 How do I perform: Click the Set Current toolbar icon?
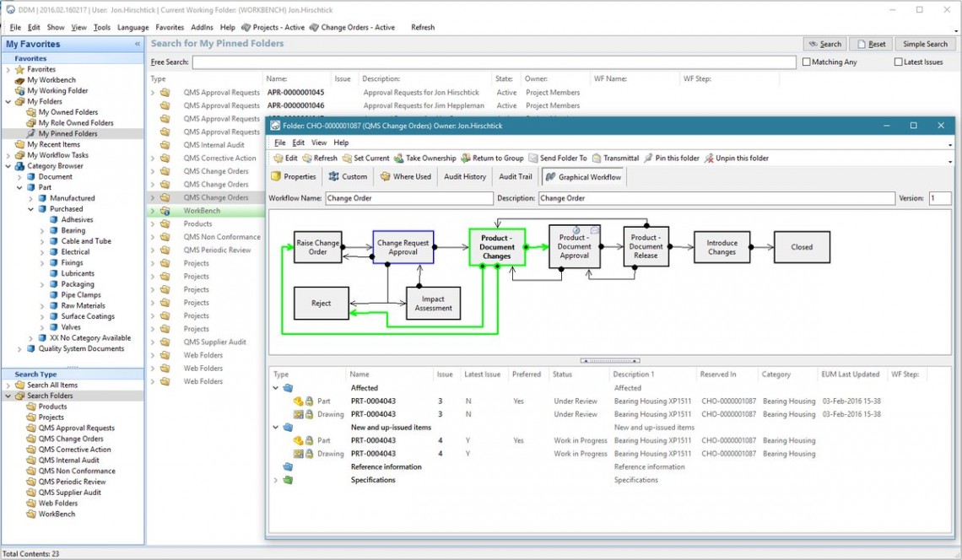click(x=346, y=158)
